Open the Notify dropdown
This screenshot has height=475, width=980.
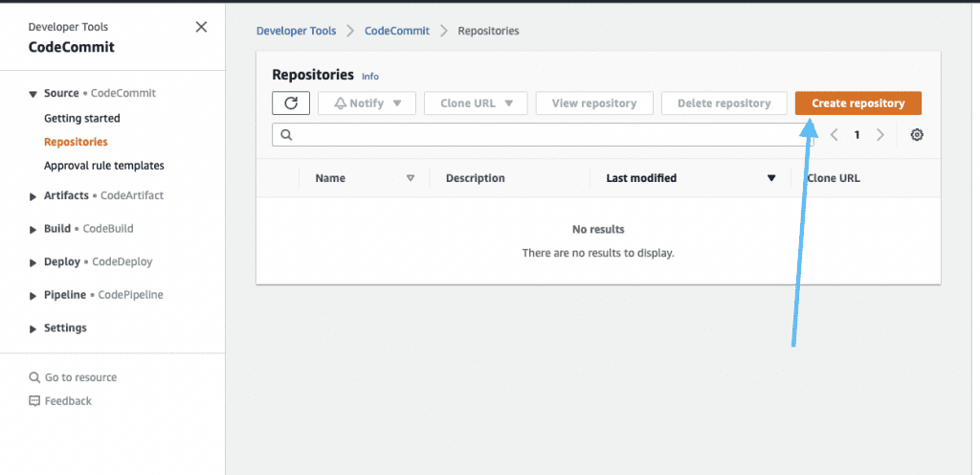pyautogui.click(x=367, y=103)
